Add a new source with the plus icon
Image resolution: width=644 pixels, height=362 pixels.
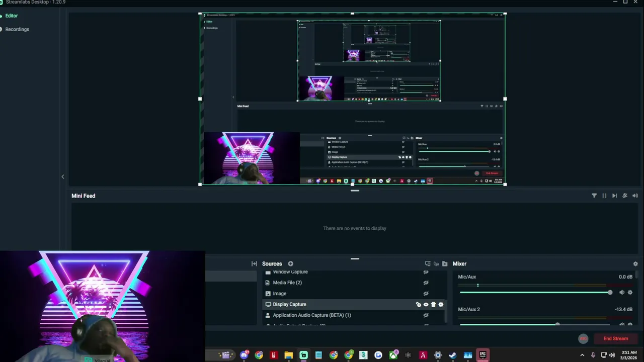pos(290,263)
